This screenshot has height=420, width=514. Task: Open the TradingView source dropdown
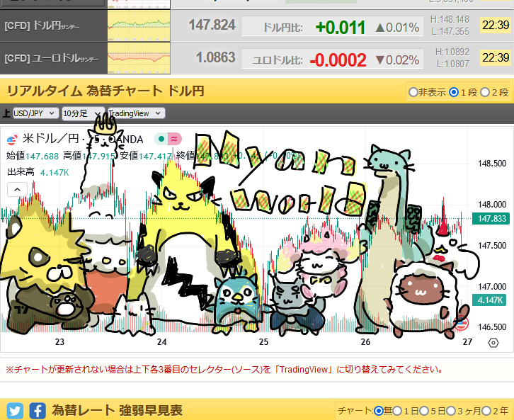[136, 113]
